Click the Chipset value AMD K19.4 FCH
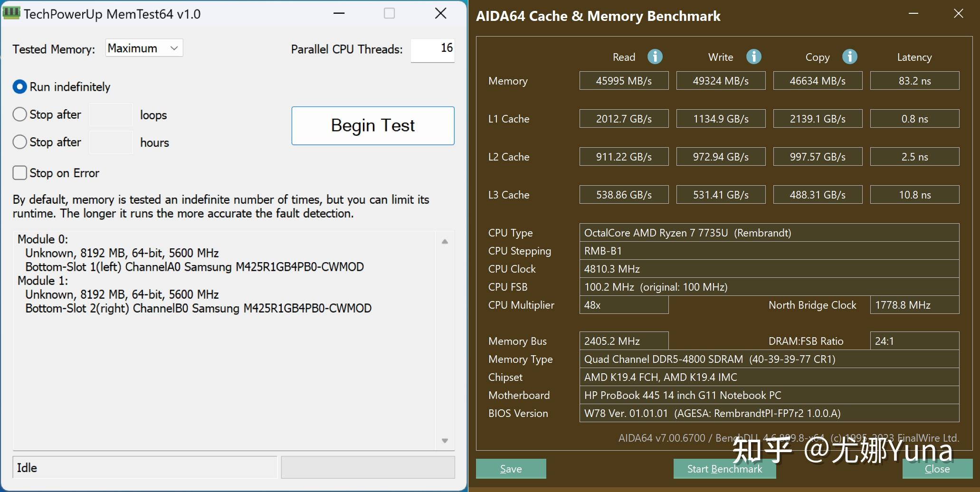 [x=769, y=377]
